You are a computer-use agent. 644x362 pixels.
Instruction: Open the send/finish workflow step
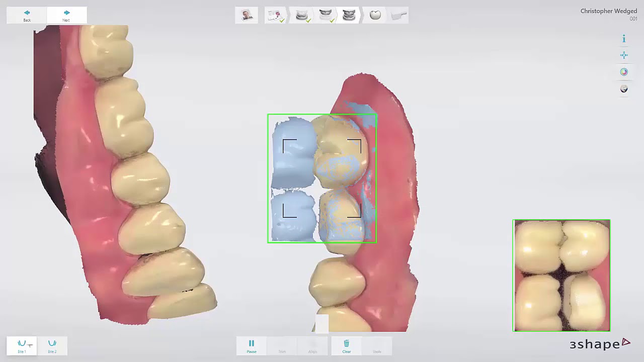tap(398, 16)
